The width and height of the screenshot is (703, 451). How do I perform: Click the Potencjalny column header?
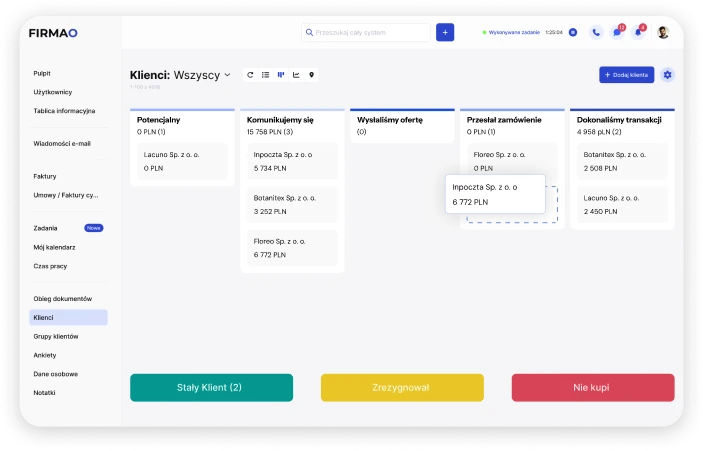click(x=158, y=120)
